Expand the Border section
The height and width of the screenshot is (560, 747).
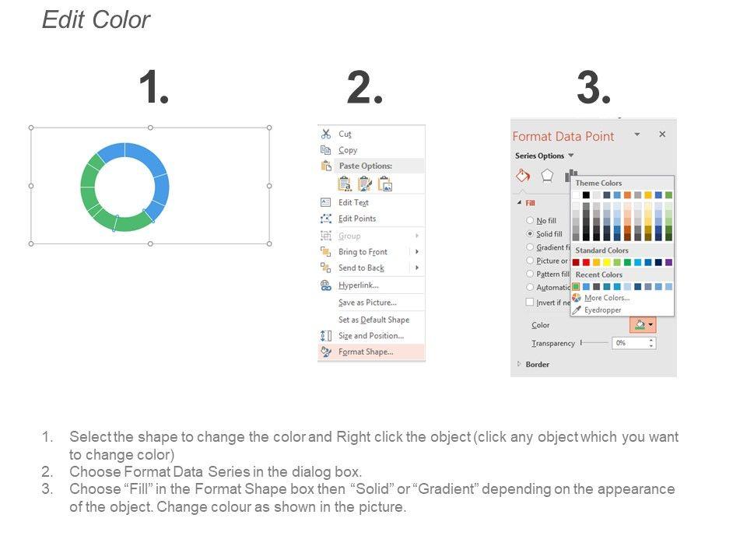pos(519,364)
